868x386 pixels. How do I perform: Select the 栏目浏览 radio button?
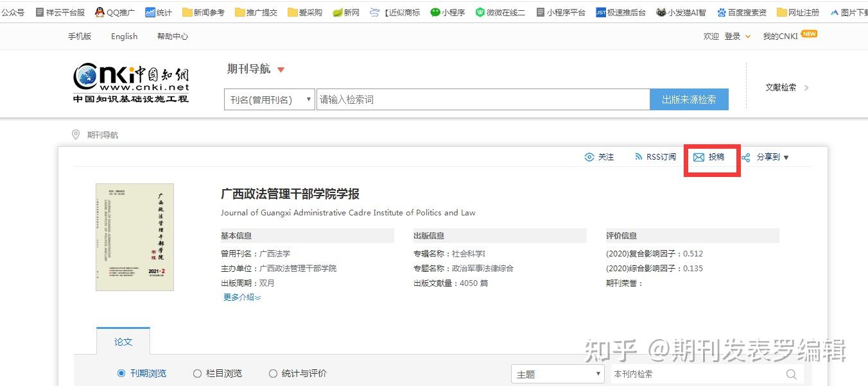point(197,373)
